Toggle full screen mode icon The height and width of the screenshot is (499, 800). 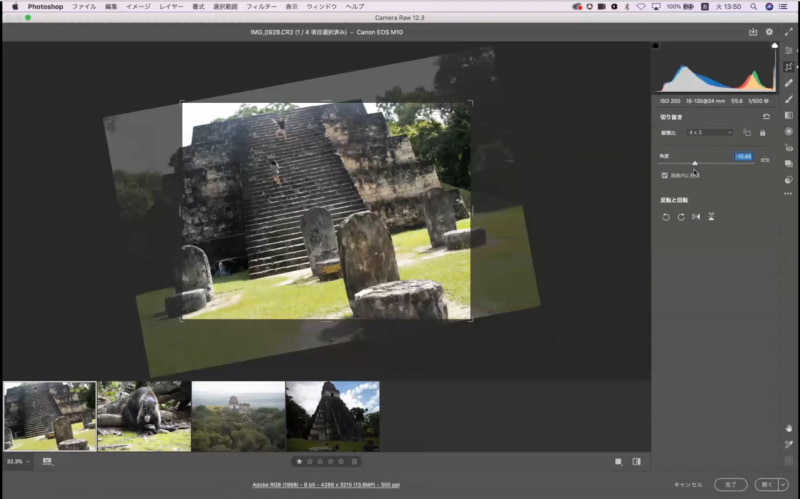tap(788, 32)
